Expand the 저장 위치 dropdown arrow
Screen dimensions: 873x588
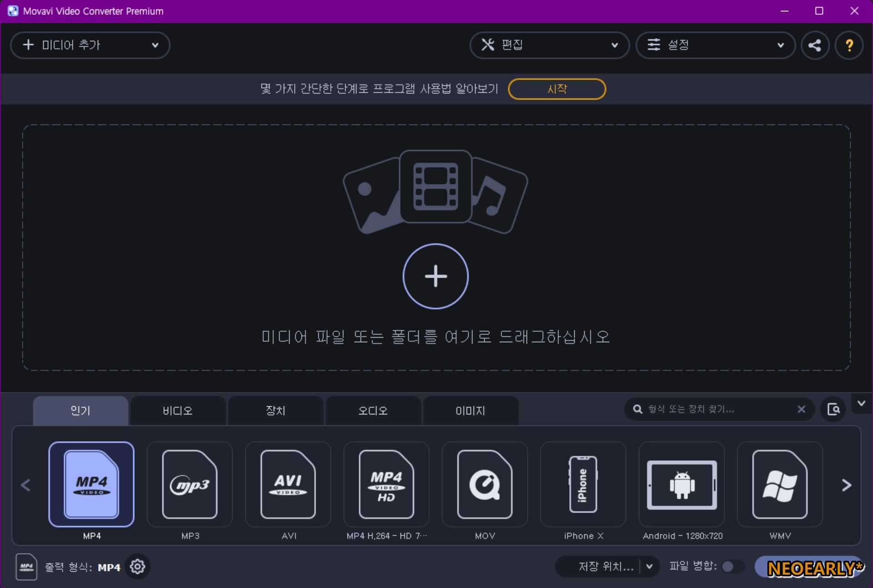(x=649, y=566)
